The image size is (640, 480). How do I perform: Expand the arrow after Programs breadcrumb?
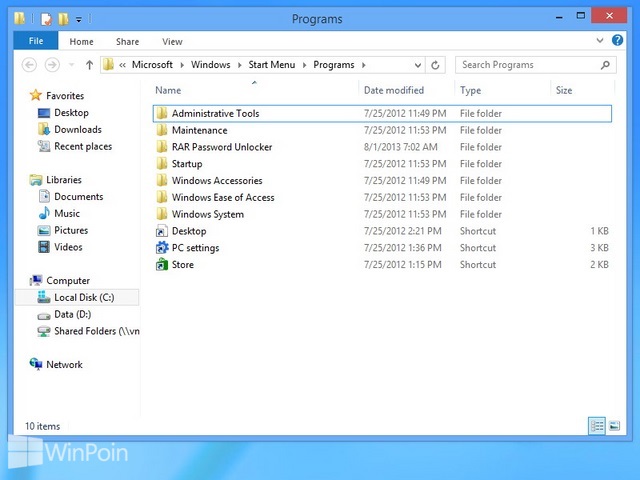click(x=363, y=65)
